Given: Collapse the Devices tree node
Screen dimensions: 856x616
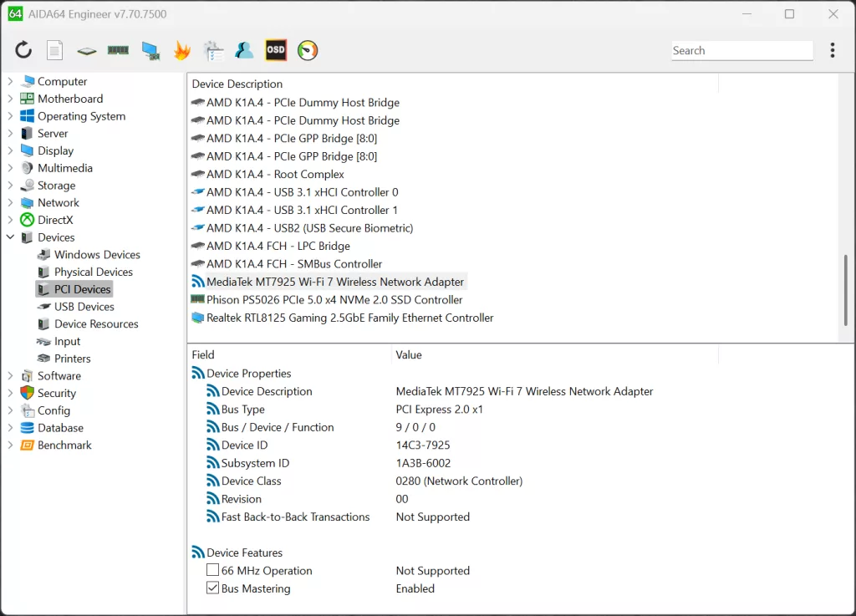Looking at the screenshot, I should point(10,237).
